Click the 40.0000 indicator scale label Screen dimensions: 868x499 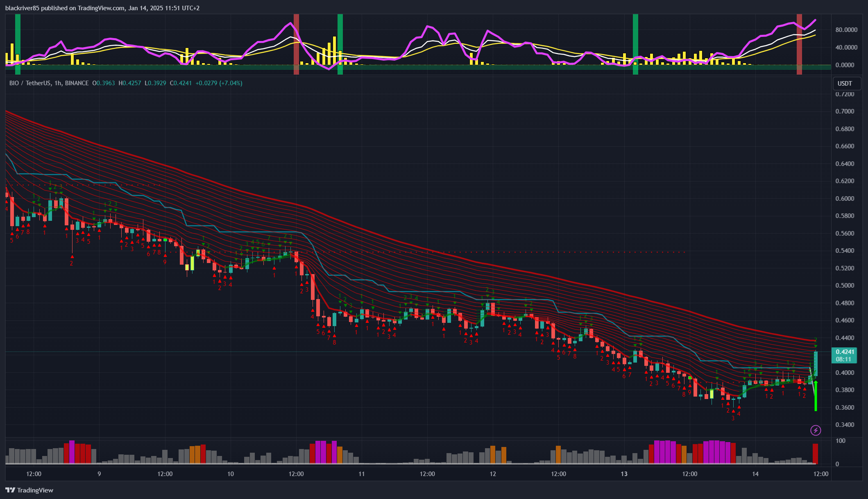(x=846, y=48)
